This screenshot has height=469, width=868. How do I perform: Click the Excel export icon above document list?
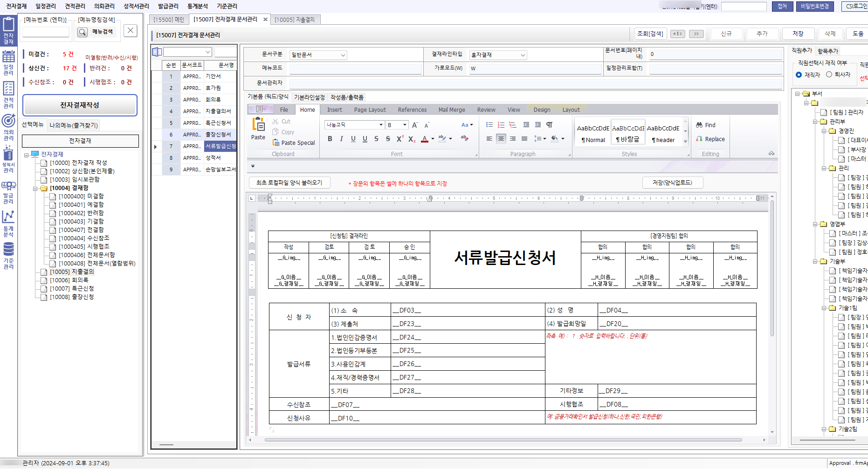click(x=157, y=52)
